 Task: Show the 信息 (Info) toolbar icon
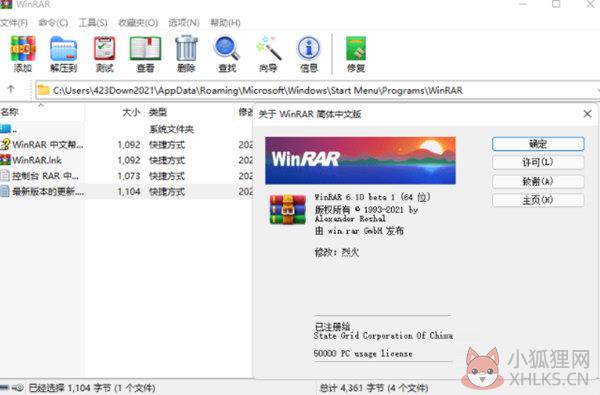pyautogui.click(x=309, y=49)
